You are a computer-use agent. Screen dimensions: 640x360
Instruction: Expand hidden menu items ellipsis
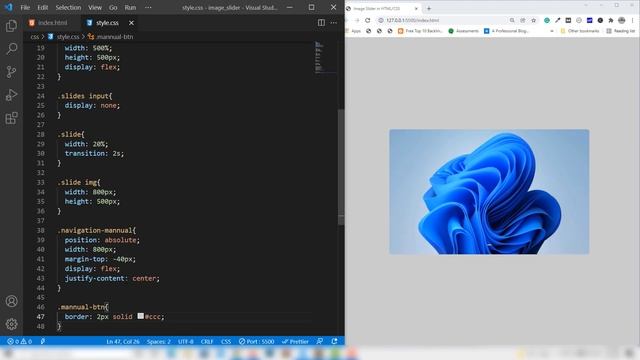[x=148, y=7]
